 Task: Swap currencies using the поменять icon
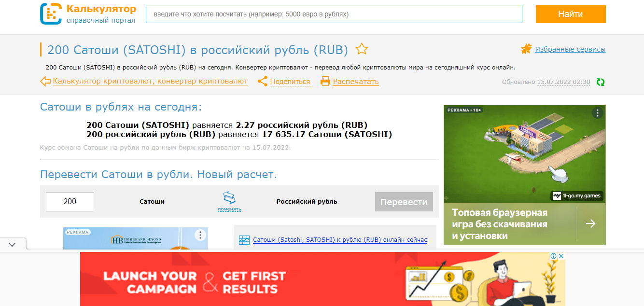point(228,197)
